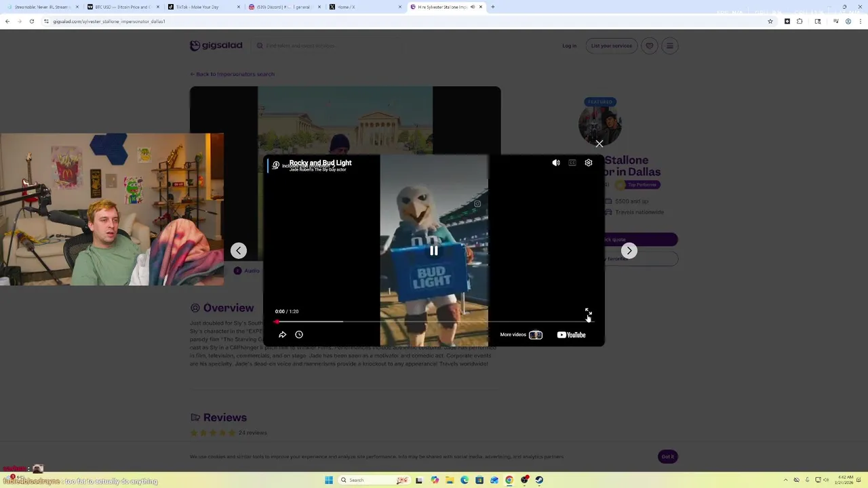Reload the page
Screen dimensions: 868x488
click(31, 21)
